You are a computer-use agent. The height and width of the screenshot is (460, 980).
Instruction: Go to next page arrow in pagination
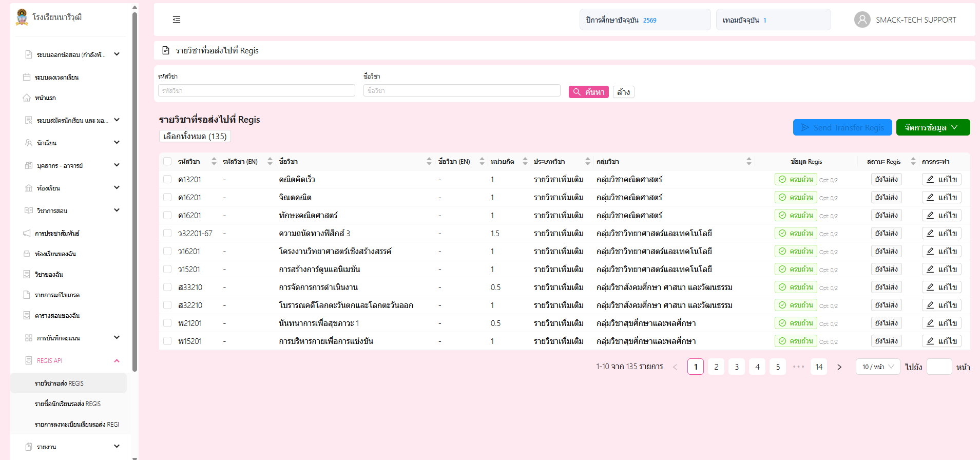tap(839, 367)
